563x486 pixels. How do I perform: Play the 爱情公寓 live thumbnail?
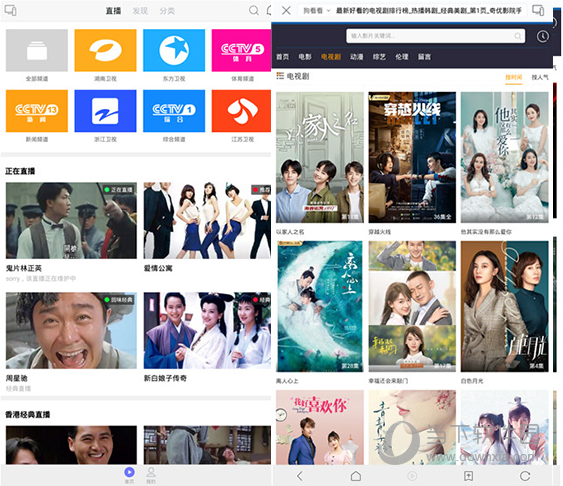207,220
